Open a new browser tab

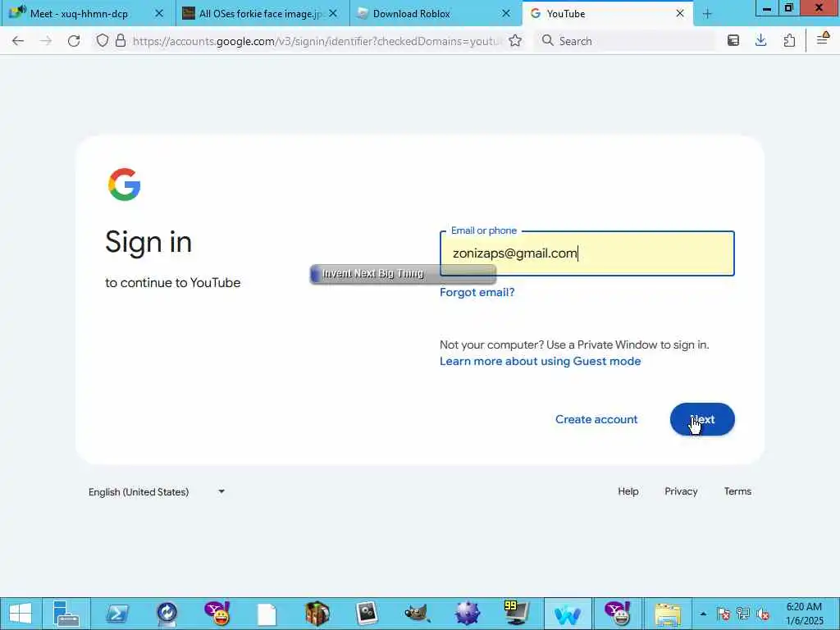[707, 14]
